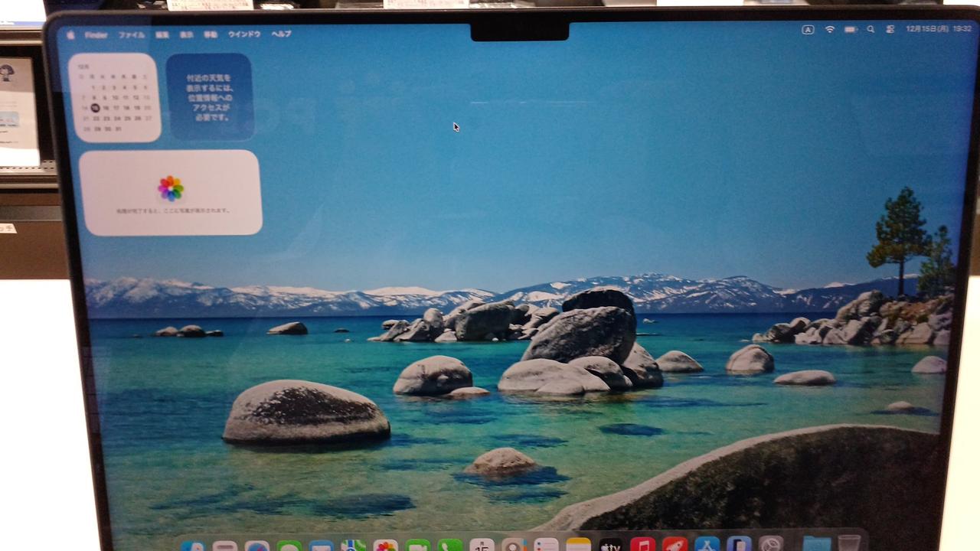The image size is (980, 551).
Task: Launch Apple TV from the Dock
Action: click(610, 546)
